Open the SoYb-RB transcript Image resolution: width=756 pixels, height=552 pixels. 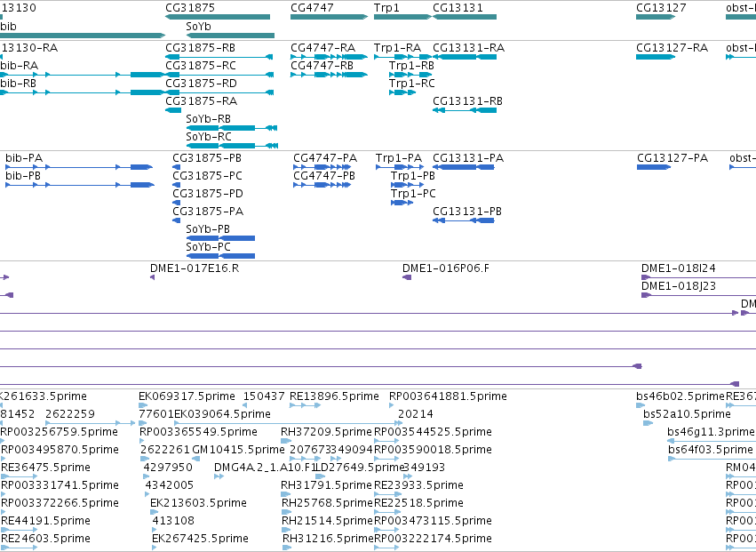[x=208, y=119]
